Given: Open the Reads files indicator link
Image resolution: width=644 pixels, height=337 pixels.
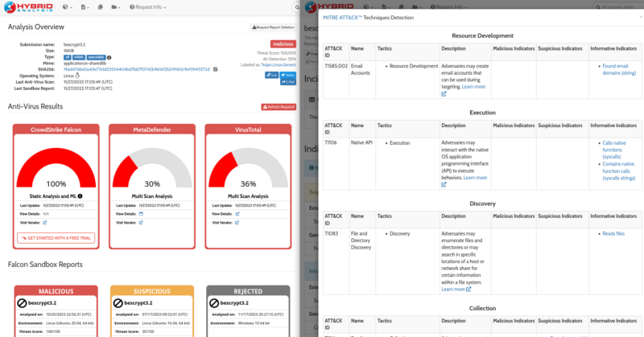Looking at the screenshot, I should click(613, 233).
